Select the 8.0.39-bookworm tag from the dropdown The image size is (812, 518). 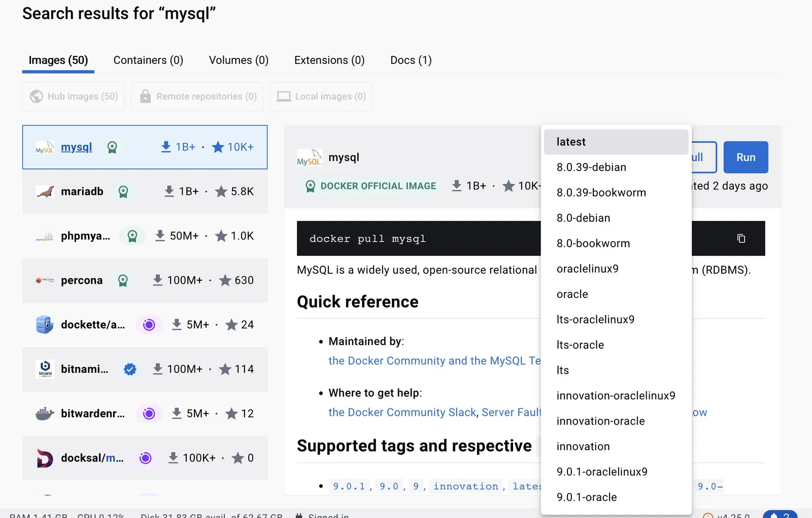[601, 192]
